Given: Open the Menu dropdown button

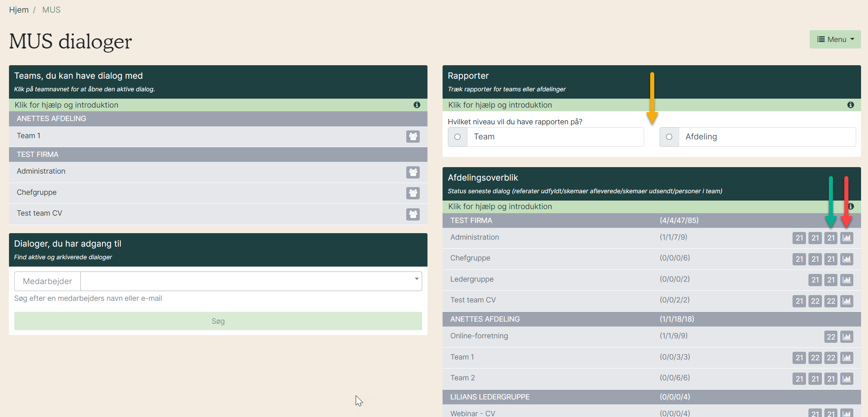Looking at the screenshot, I should pos(835,40).
